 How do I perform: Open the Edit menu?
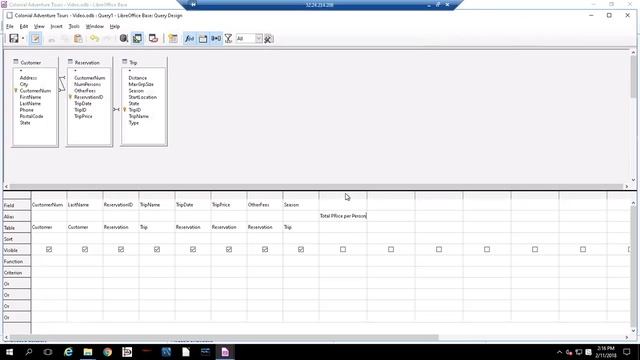click(24, 26)
